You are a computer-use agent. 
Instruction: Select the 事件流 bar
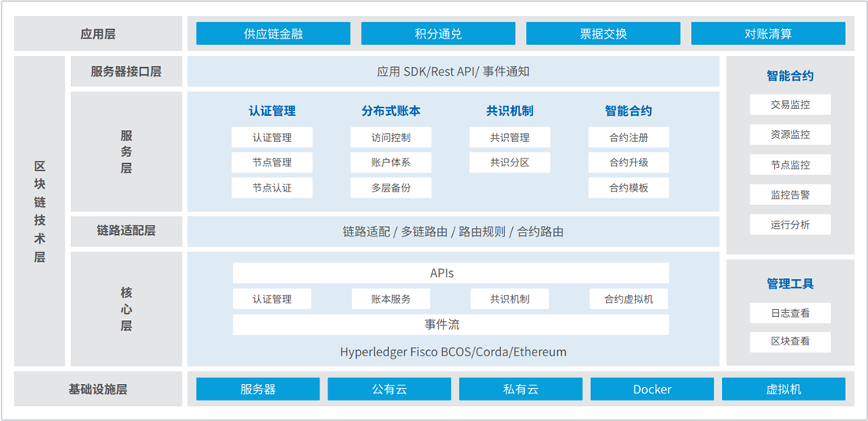(x=451, y=324)
